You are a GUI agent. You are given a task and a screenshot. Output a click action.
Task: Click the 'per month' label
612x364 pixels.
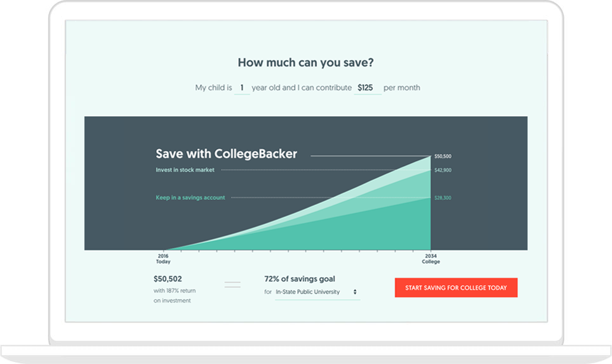[401, 88]
